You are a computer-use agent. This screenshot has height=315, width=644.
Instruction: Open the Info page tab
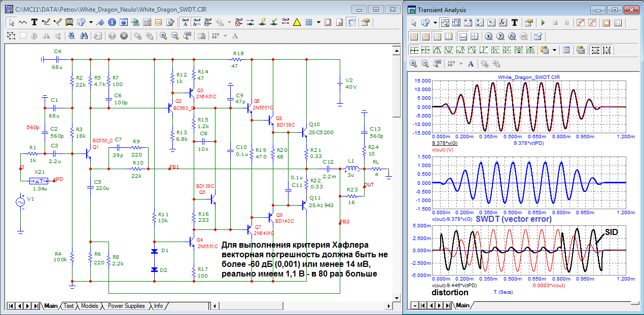tap(158, 306)
